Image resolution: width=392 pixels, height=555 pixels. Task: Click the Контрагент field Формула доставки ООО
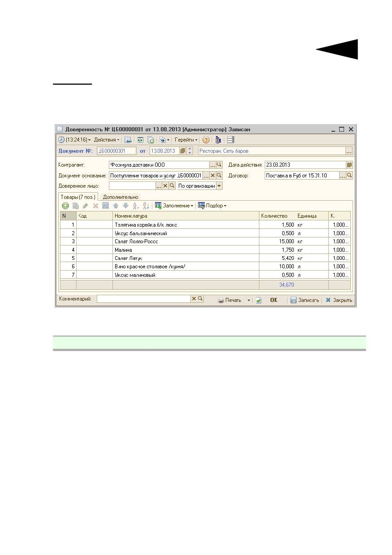pos(159,164)
